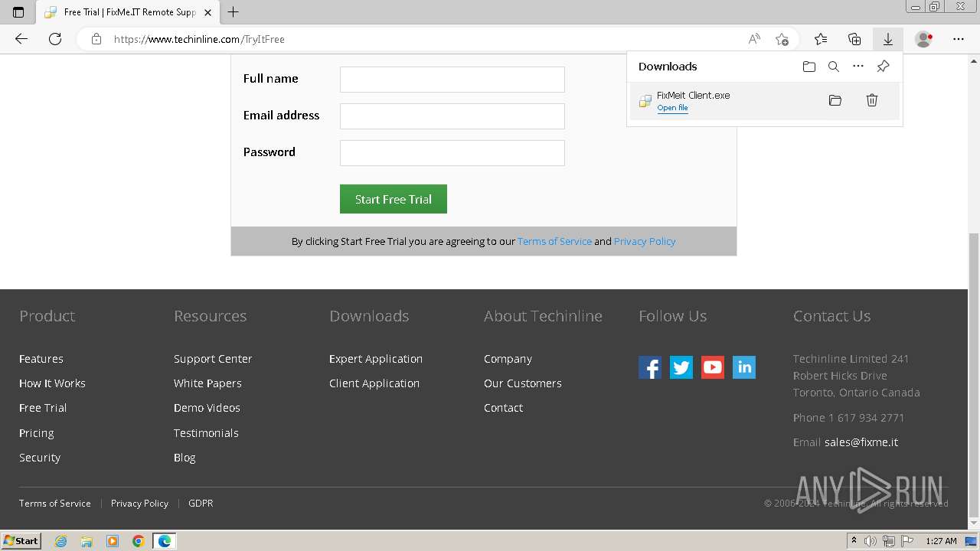
Task: Open Pricing footer link
Action: click(x=37, y=433)
